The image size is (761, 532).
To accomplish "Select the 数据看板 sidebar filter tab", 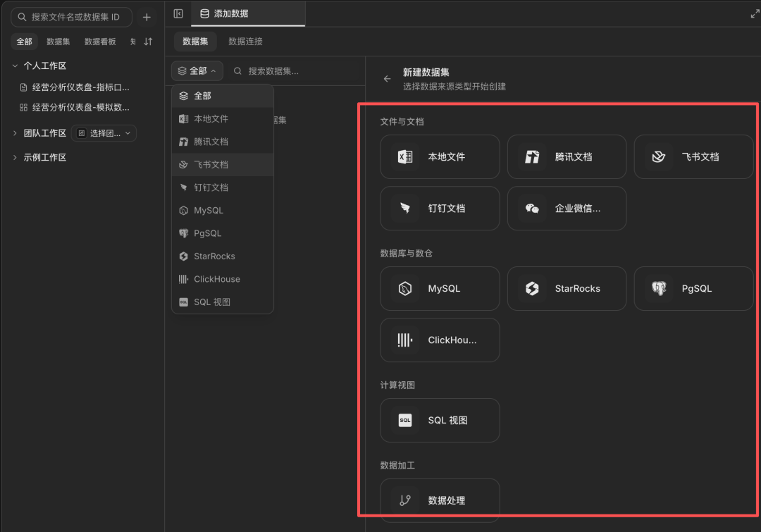I will pos(100,42).
